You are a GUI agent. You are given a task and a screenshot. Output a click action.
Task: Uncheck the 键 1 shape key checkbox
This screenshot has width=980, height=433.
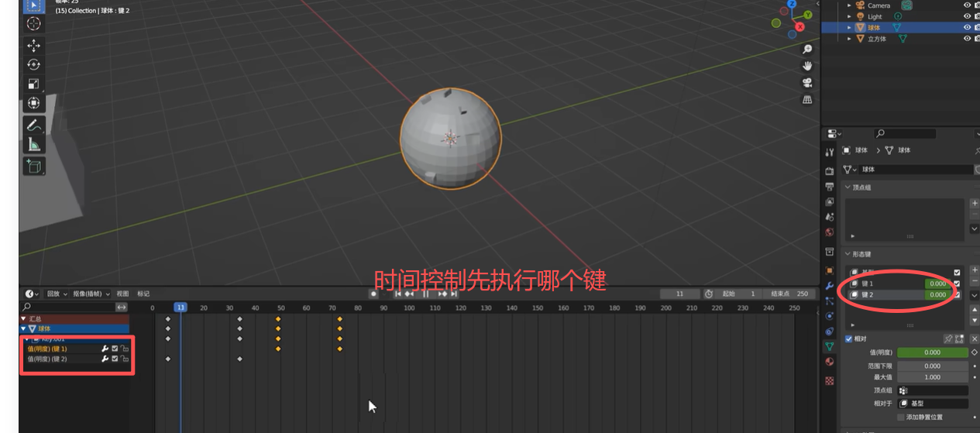tap(957, 284)
